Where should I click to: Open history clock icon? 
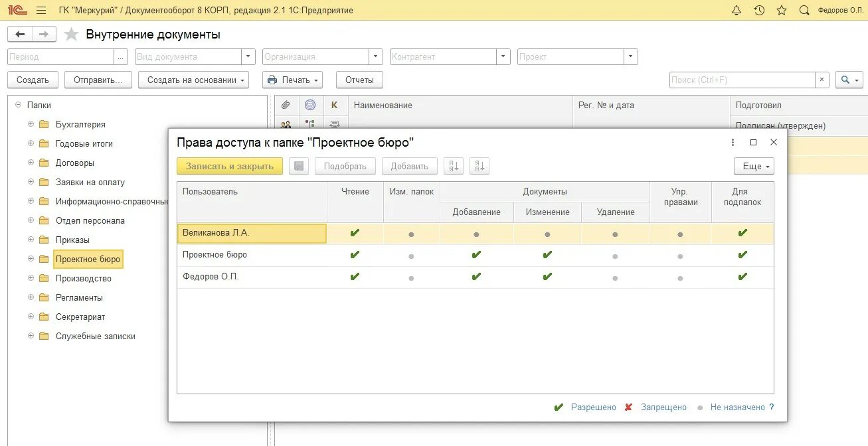(x=759, y=11)
